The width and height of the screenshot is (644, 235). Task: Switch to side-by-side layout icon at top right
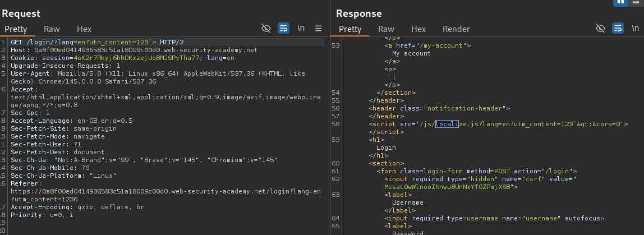621,2
